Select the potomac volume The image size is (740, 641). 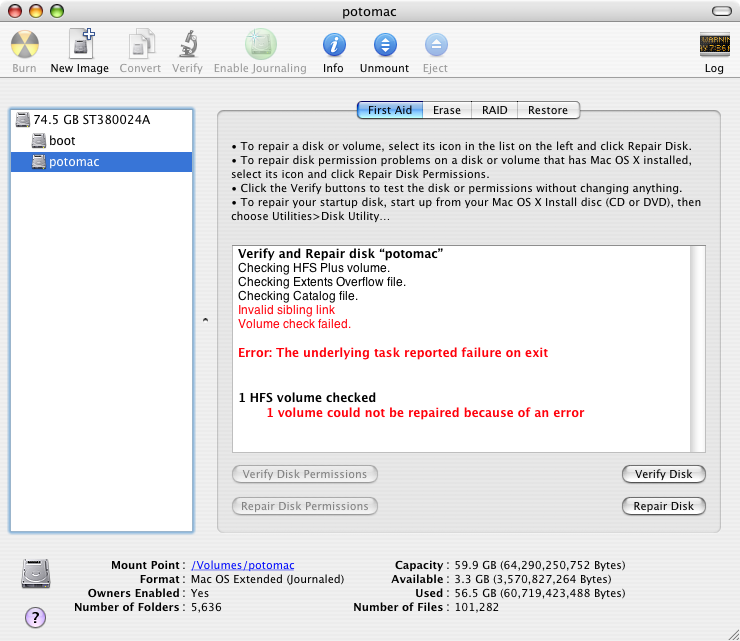click(x=101, y=162)
